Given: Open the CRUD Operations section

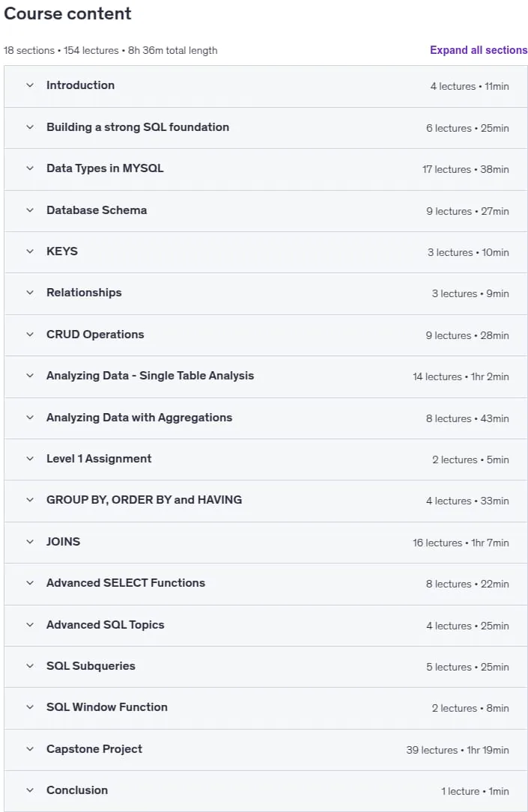Looking at the screenshot, I should point(266,335).
